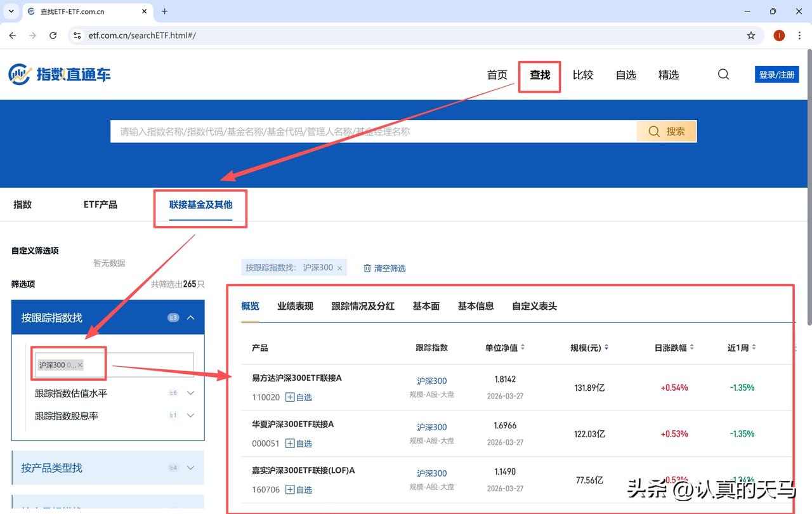The height and width of the screenshot is (514, 812).
Task: Open the tracked-index selector box
Action: [x=114, y=365]
